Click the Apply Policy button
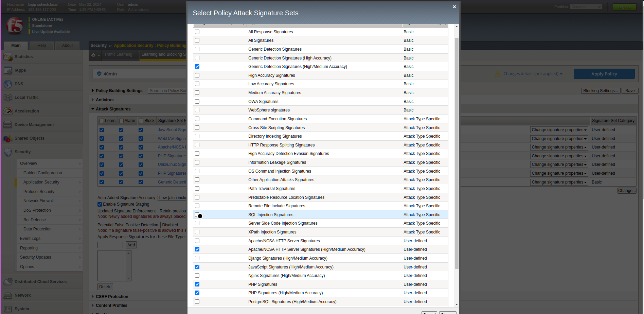This screenshot has width=644, height=314. pyautogui.click(x=604, y=74)
